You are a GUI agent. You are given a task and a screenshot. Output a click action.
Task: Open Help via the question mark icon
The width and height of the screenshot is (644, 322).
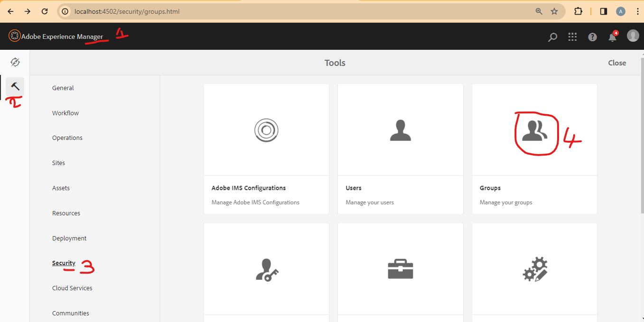(x=592, y=36)
